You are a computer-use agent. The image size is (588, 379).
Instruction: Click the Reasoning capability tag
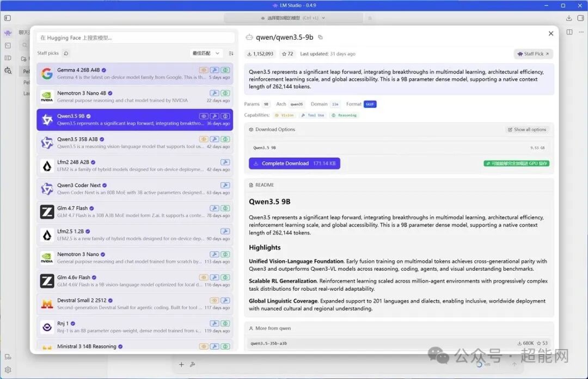tap(344, 115)
